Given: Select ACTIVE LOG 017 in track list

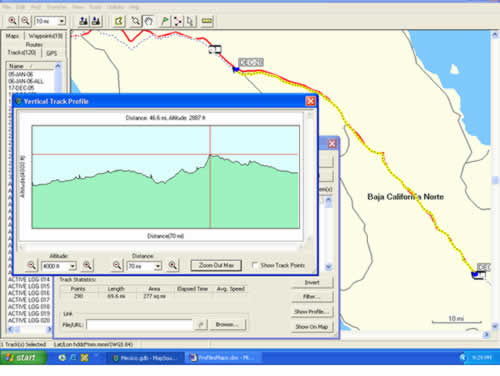Looking at the screenshot, I should click(x=29, y=300).
